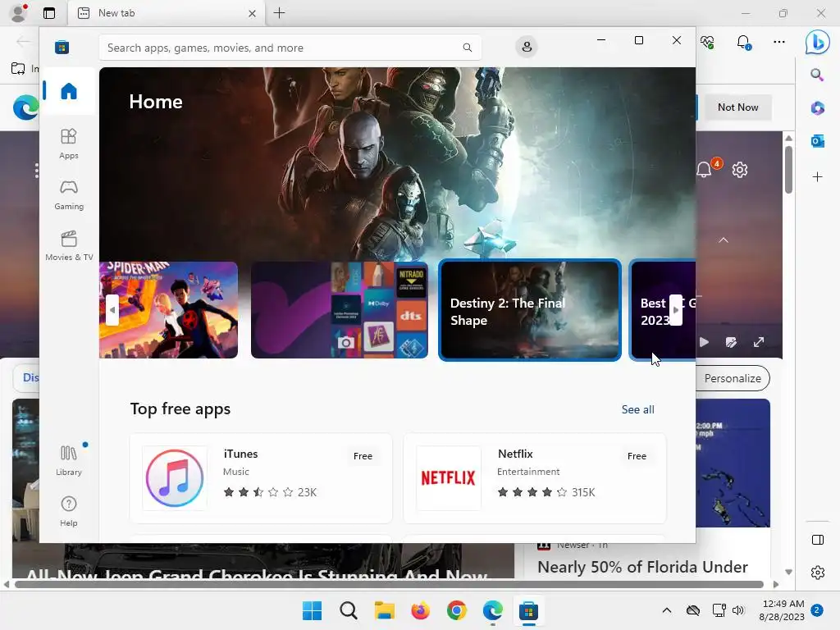Click edit background icon in Edge page

coord(731,342)
